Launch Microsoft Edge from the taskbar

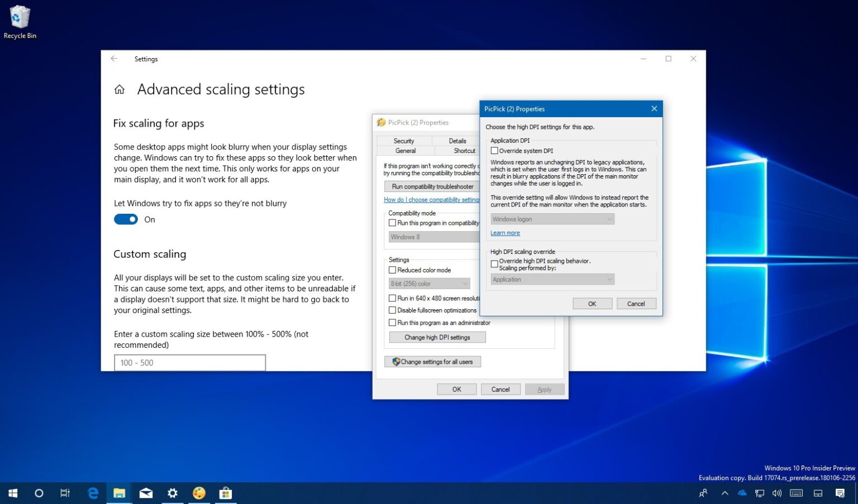(x=92, y=493)
